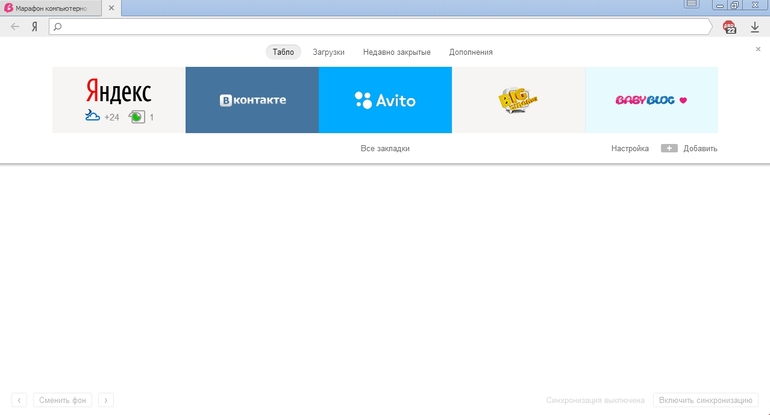Screen dimensions: 770x415
Task: Switch to the Загрузки tab
Action: (x=328, y=52)
